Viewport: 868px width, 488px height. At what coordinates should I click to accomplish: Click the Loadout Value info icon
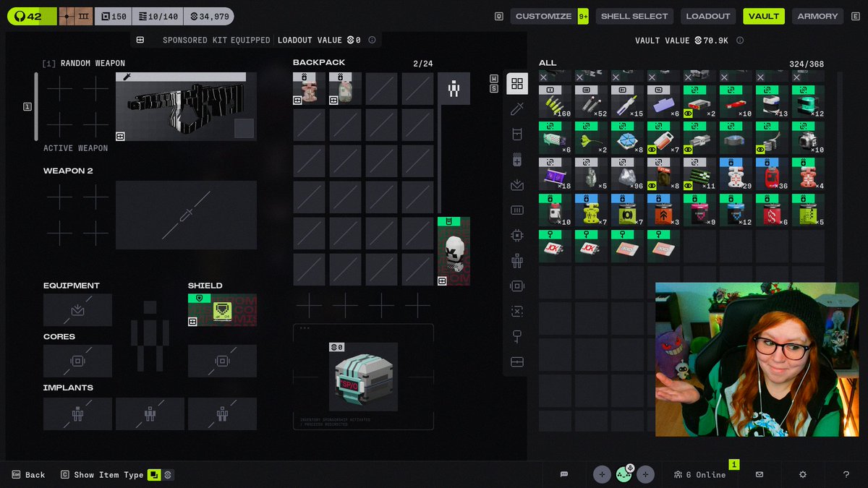click(372, 40)
